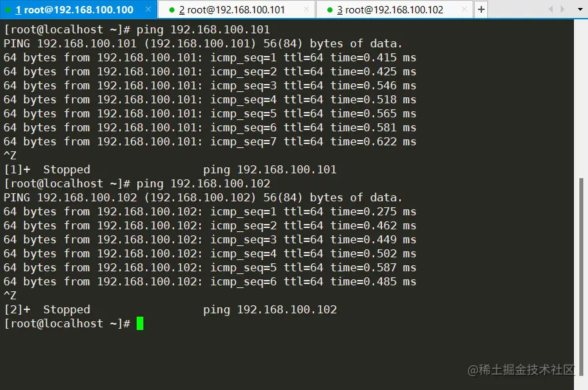Show previous tabs with the left arrow
The width and height of the screenshot is (588, 390).
pyautogui.click(x=551, y=9)
